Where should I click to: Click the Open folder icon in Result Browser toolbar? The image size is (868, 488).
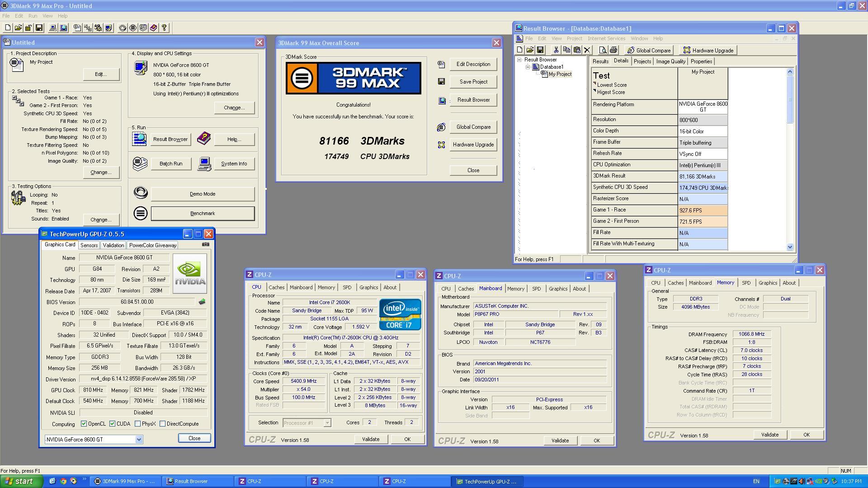530,50
